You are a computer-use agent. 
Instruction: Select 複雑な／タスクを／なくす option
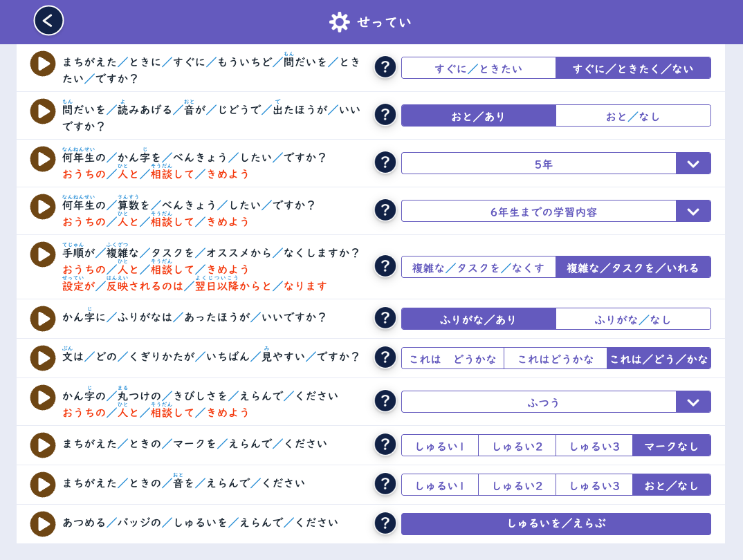(479, 267)
